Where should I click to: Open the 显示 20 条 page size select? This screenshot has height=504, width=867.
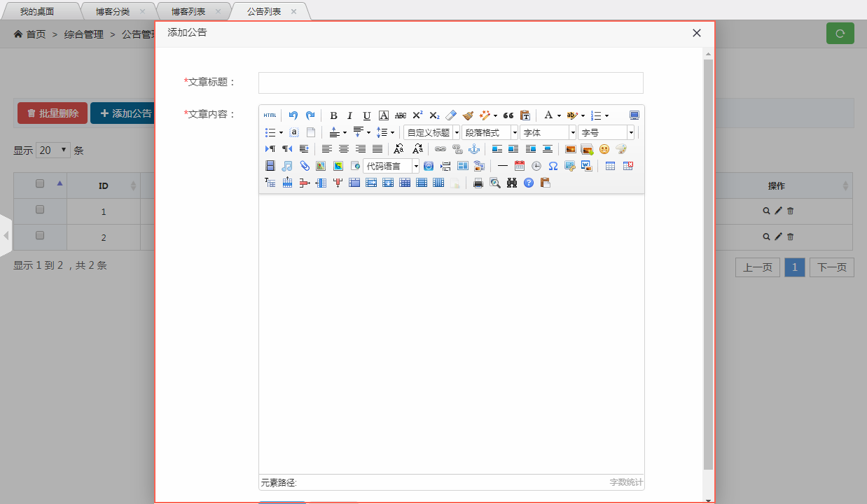pyautogui.click(x=53, y=150)
